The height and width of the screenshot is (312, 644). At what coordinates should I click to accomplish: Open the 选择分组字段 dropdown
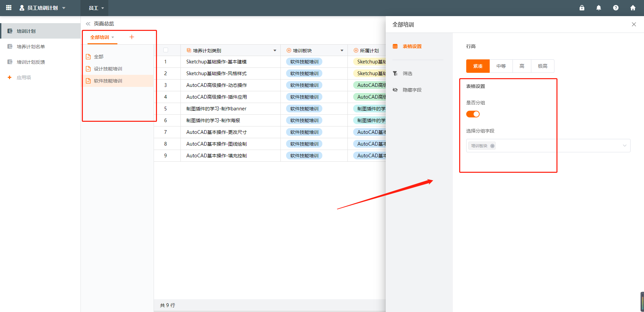(x=624, y=146)
